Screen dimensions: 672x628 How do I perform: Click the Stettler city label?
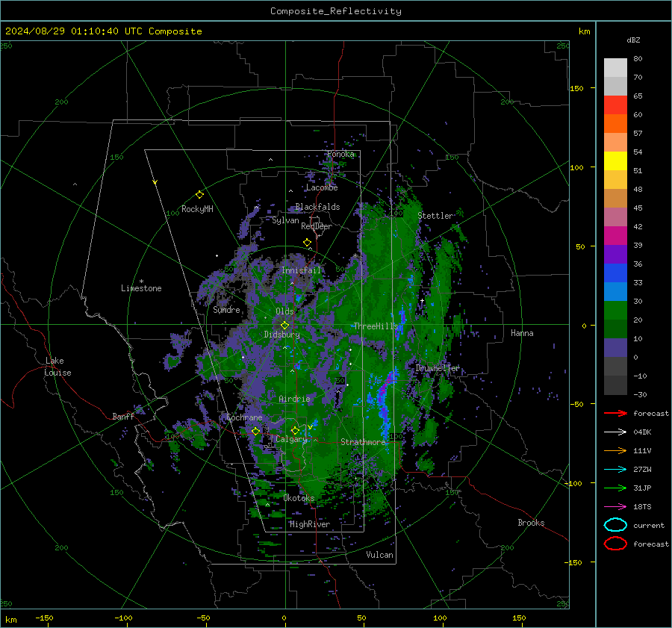435,216
